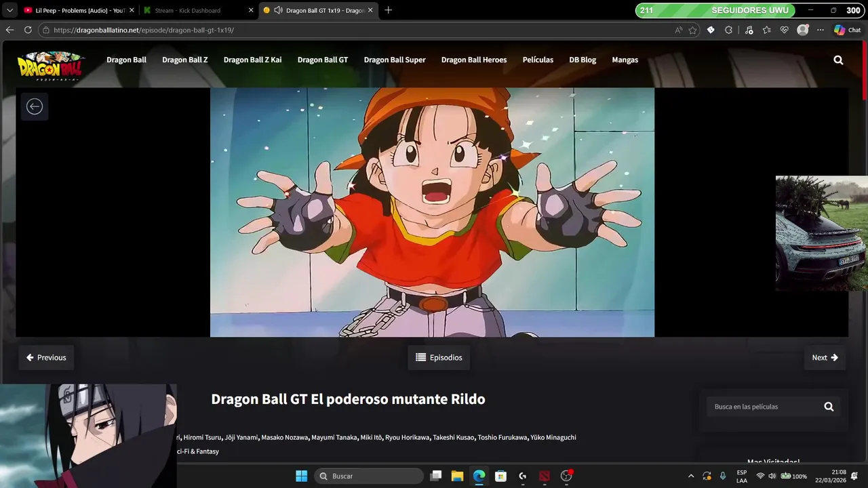Screen dimensions: 868x488
Task: Click the page vertical scrollbar
Action: 864,71
